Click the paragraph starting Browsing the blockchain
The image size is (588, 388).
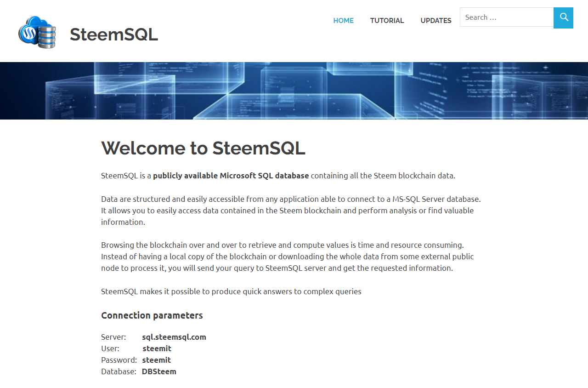[x=288, y=257]
